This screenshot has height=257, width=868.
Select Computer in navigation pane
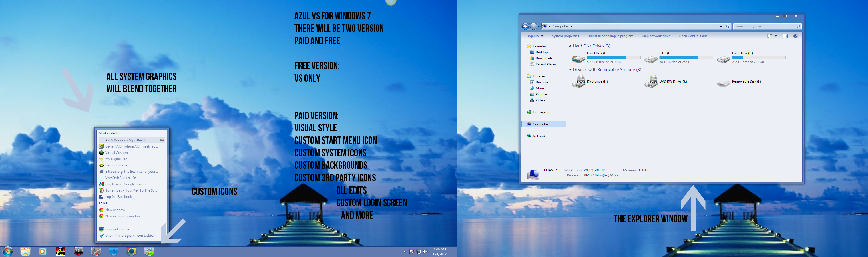544,124
